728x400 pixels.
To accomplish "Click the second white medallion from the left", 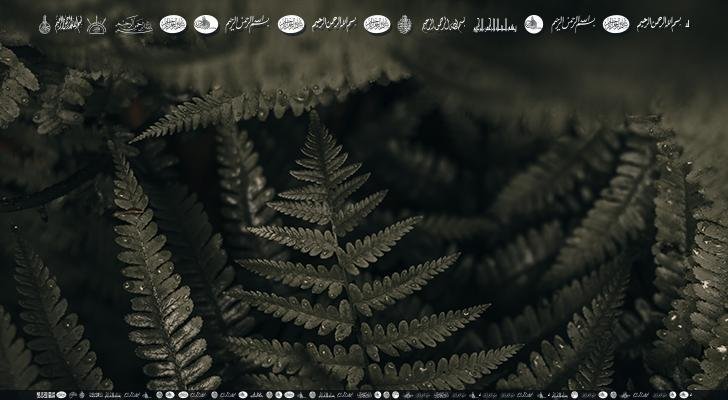I will (x=206, y=24).
